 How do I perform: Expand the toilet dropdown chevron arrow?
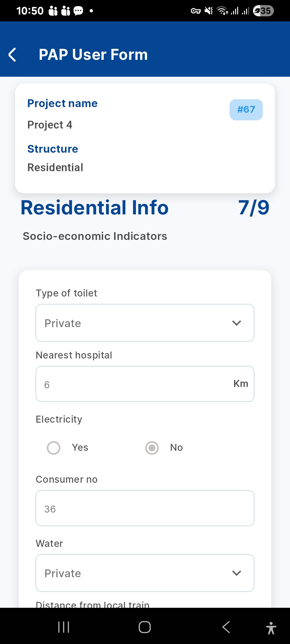(237, 323)
